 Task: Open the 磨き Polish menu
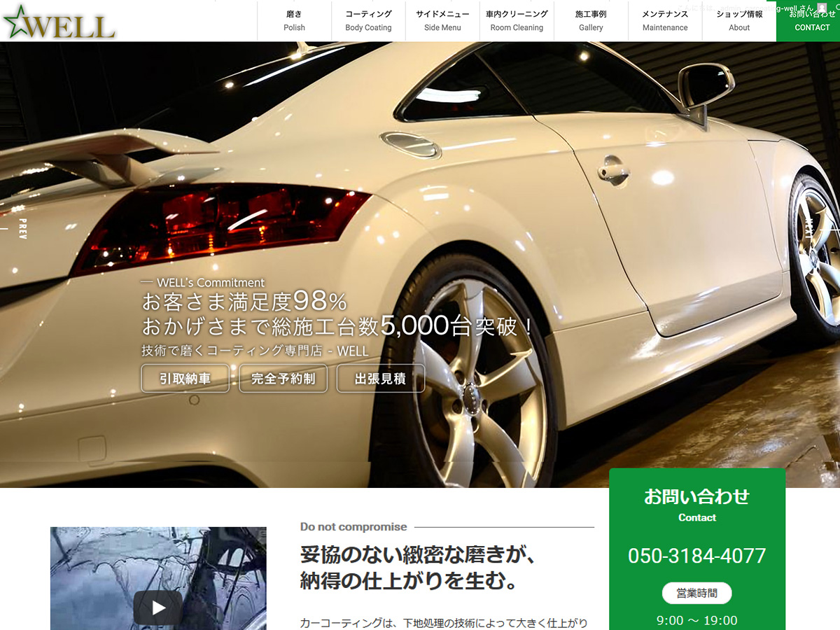294,21
